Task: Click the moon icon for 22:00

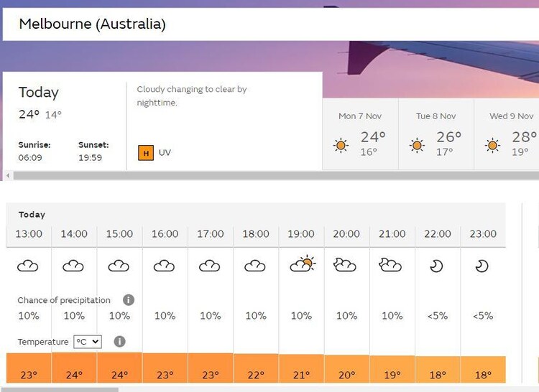Action: (x=436, y=266)
